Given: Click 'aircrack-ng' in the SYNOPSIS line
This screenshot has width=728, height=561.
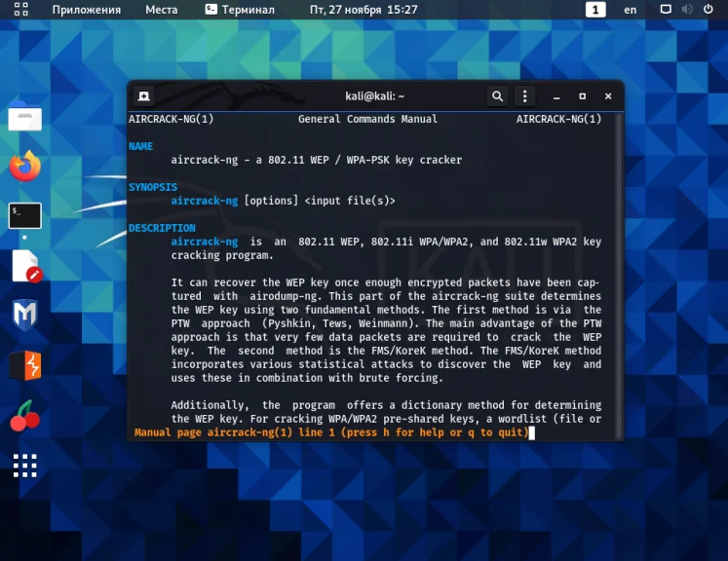Looking at the screenshot, I should [205, 201].
